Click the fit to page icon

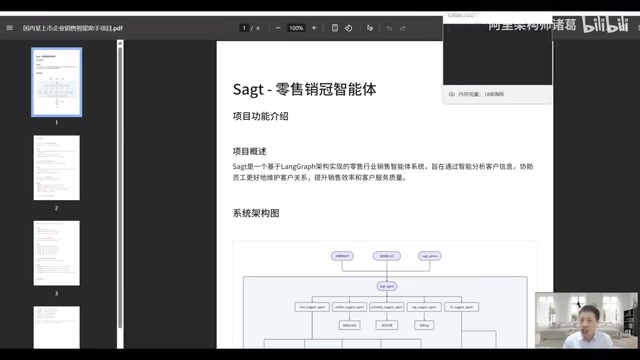(x=335, y=28)
